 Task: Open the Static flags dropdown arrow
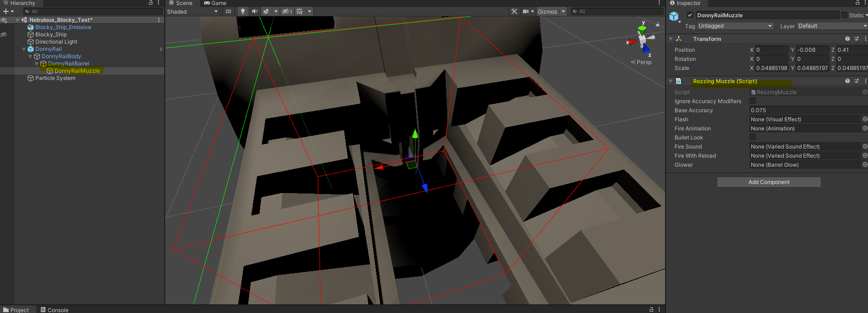(x=866, y=15)
